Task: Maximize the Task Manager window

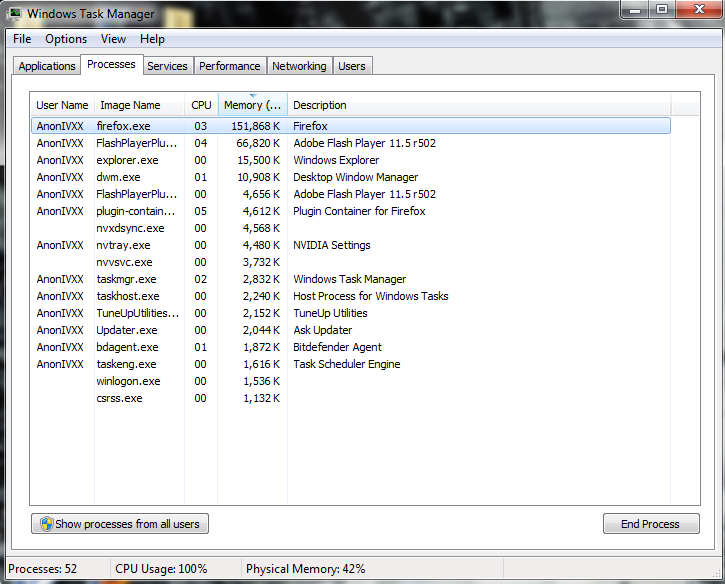Action: (x=662, y=9)
